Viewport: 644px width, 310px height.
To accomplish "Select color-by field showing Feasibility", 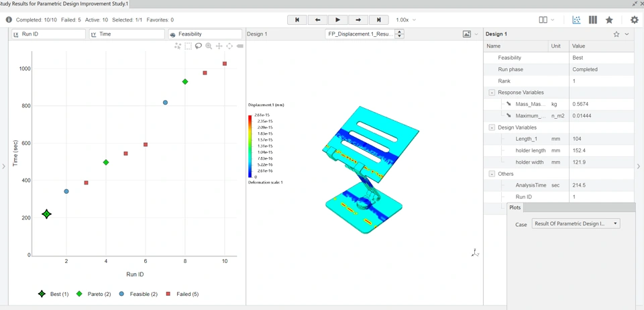I will pyautogui.click(x=205, y=34).
